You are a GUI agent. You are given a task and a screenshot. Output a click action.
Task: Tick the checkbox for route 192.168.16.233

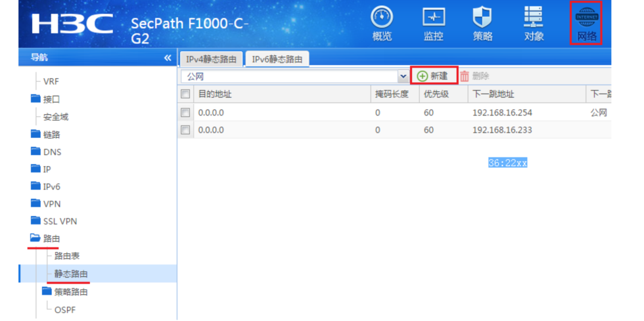click(185, 130)
